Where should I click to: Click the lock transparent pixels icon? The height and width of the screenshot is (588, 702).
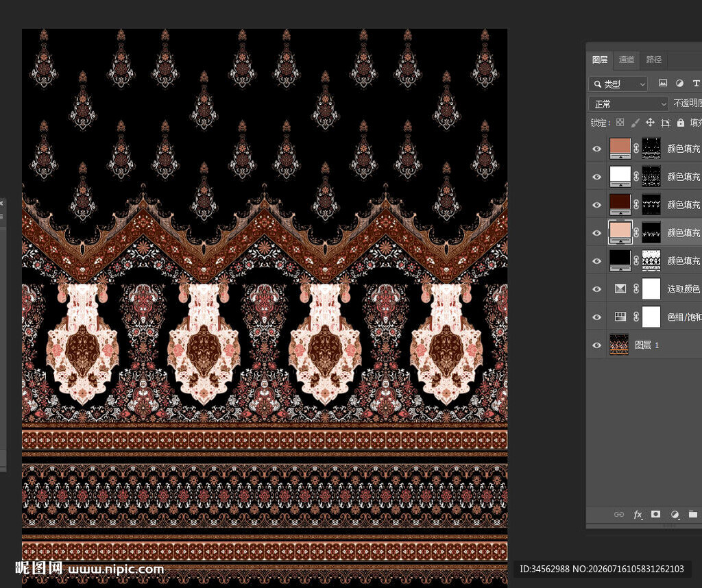(x=620, y=123)
